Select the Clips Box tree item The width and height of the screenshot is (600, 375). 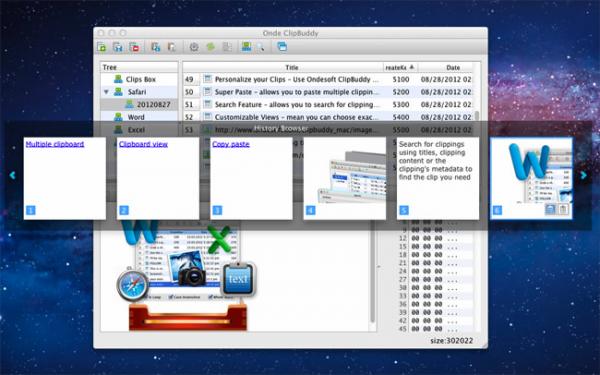[x=140, y=79]
